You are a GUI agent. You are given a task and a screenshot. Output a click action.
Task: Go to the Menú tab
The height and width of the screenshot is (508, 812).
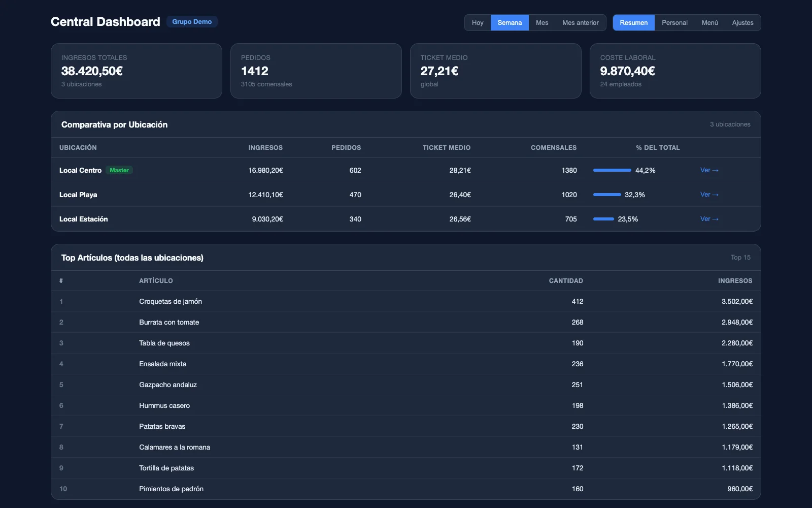(710, 23)
